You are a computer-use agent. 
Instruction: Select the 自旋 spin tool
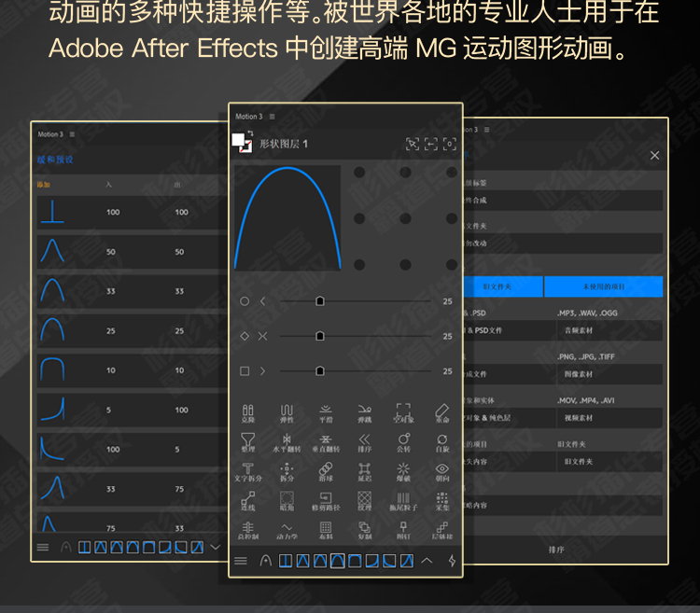coord(442,442)
